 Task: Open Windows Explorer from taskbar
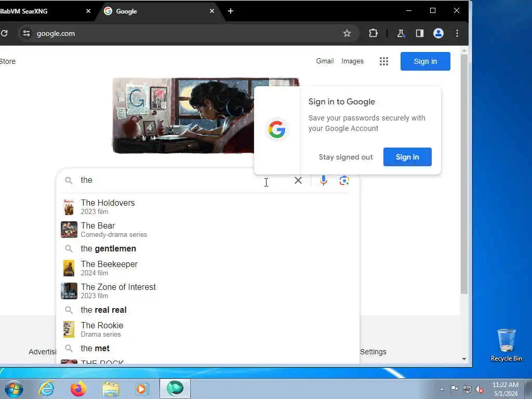[x=111, y=390]
